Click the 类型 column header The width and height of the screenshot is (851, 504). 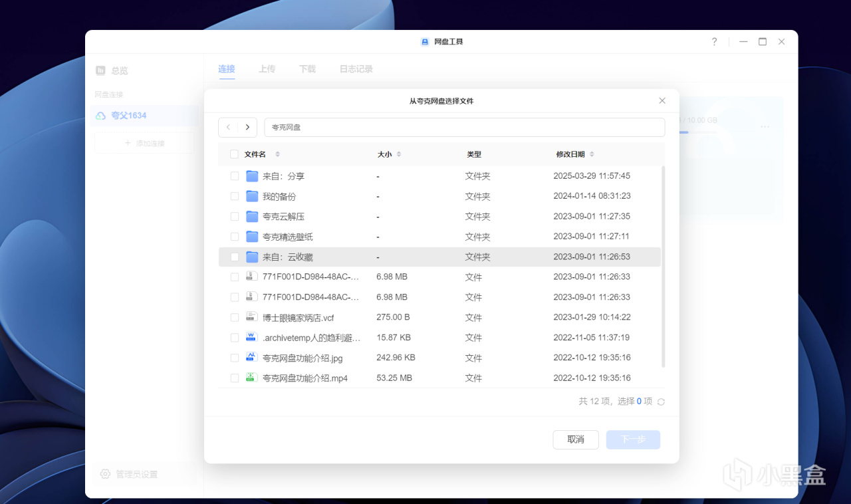click(x=474, y=154)
